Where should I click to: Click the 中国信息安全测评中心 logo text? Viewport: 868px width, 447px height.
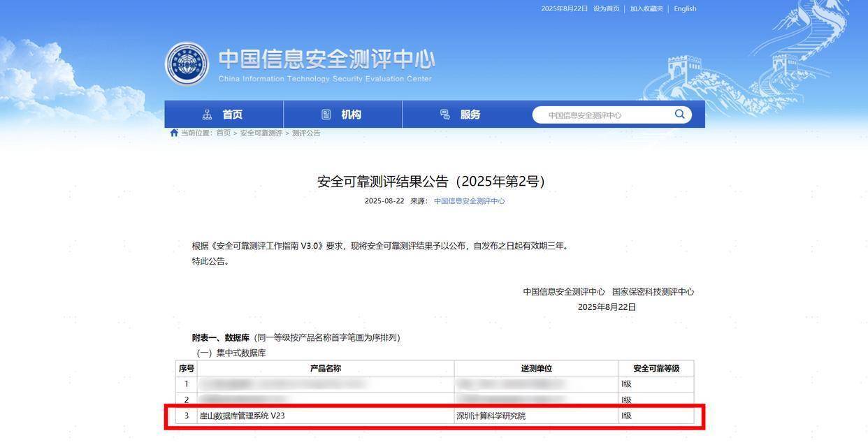(x=326, y=59)
